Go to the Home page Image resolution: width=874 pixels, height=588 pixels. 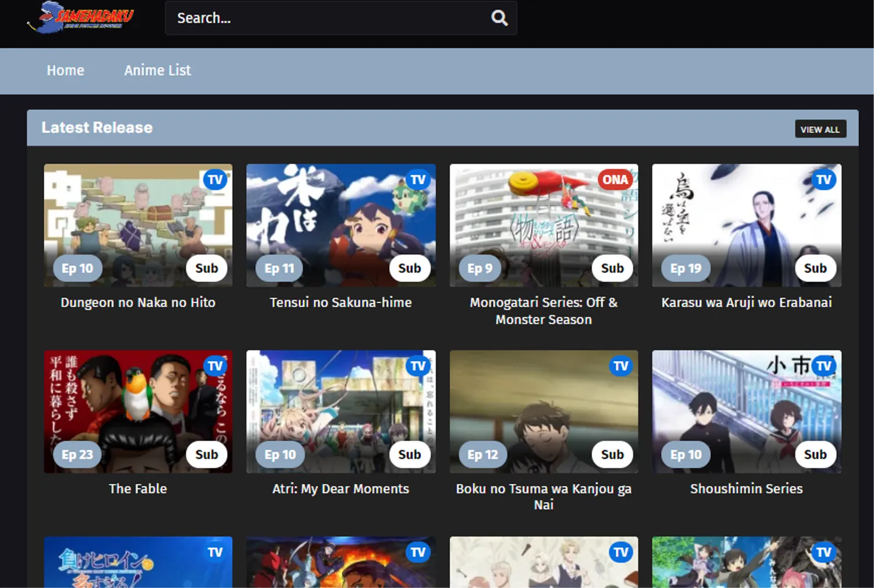(65, 71)
